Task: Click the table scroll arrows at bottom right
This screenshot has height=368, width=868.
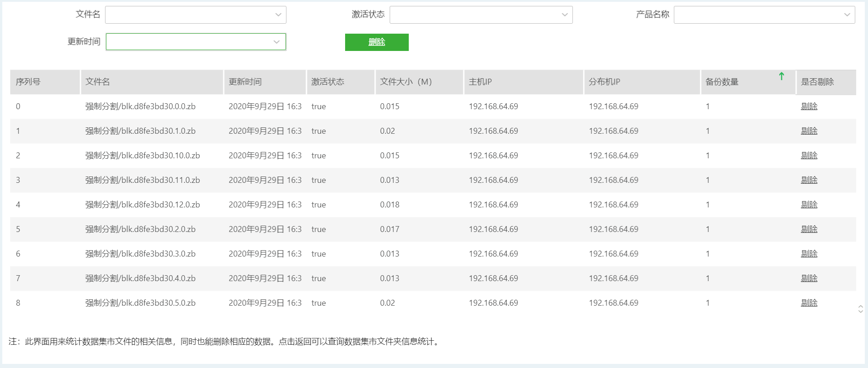Action: click(x=860, y=309)
